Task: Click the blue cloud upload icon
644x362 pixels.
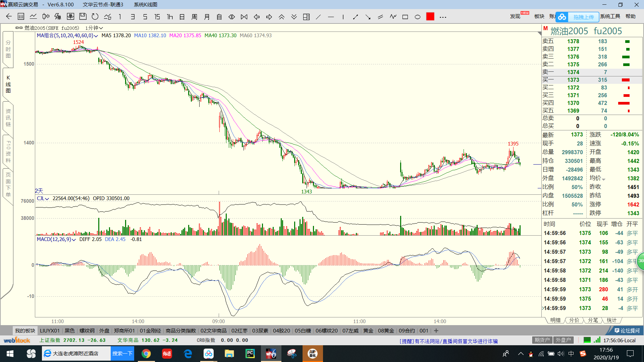Action: pyautogui.click(x=562, y=17)
